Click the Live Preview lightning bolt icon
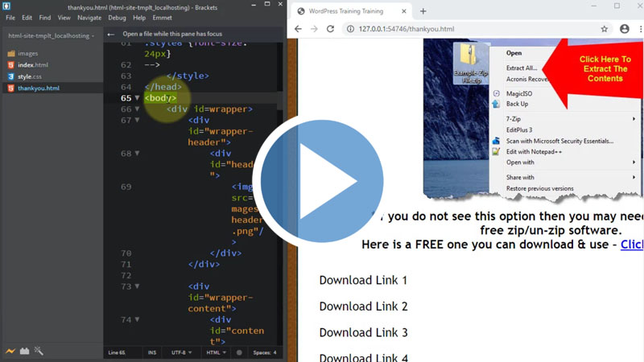This screenshot has height=362, width=644. [x=10, y=352]
